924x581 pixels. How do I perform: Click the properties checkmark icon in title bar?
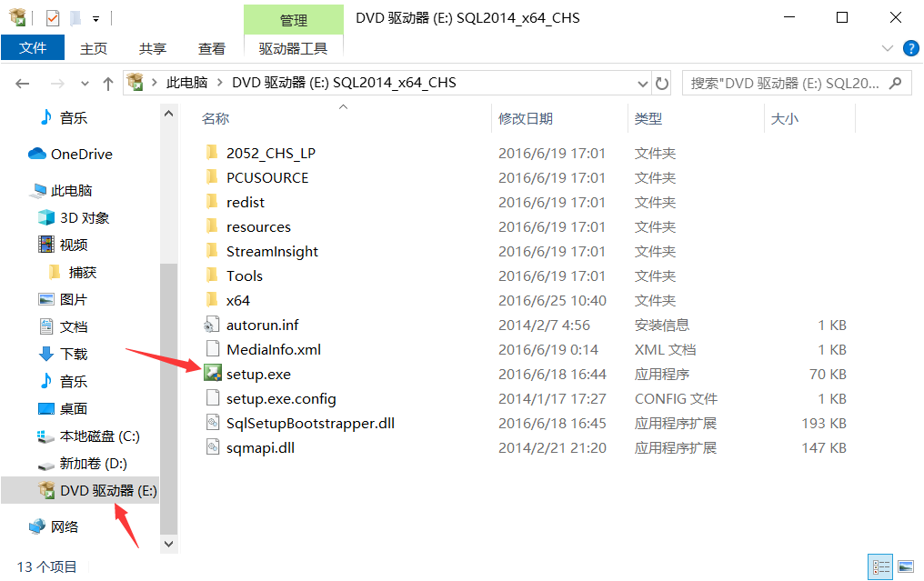click(x=53, y=18)
